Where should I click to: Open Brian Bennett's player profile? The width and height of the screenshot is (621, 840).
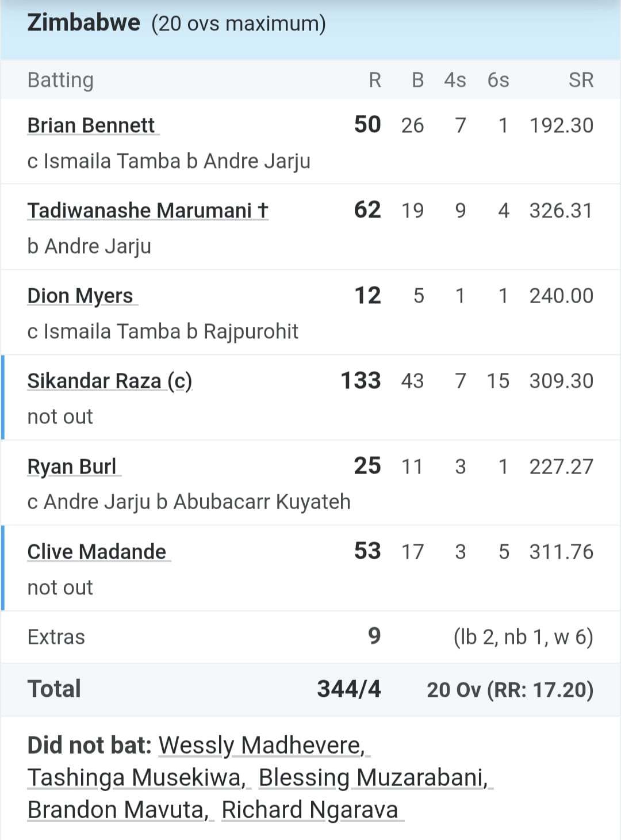pos(91,125)
